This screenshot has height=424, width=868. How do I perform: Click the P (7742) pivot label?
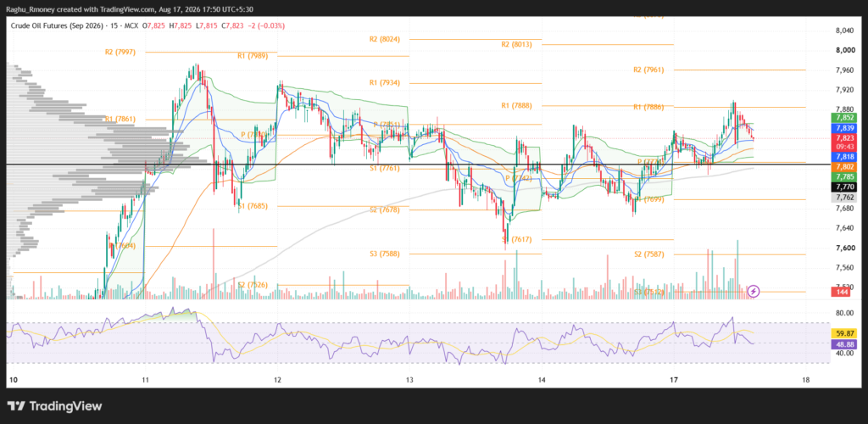pos(519,178)
